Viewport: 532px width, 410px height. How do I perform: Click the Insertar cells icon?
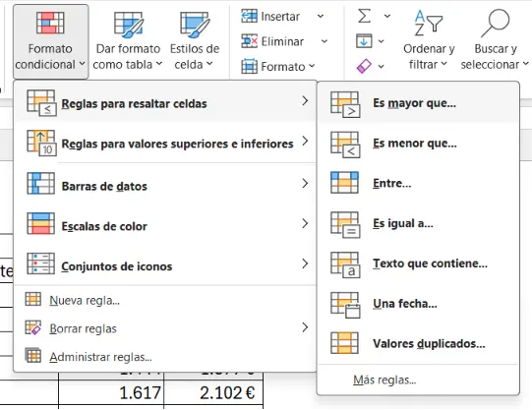point(249,16)
